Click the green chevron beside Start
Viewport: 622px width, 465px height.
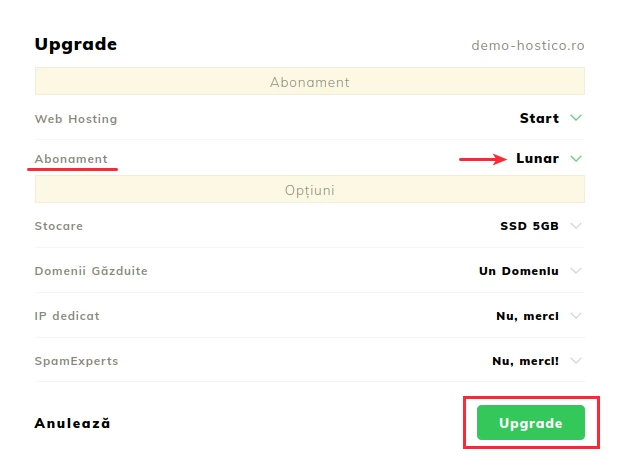[575, 118]
